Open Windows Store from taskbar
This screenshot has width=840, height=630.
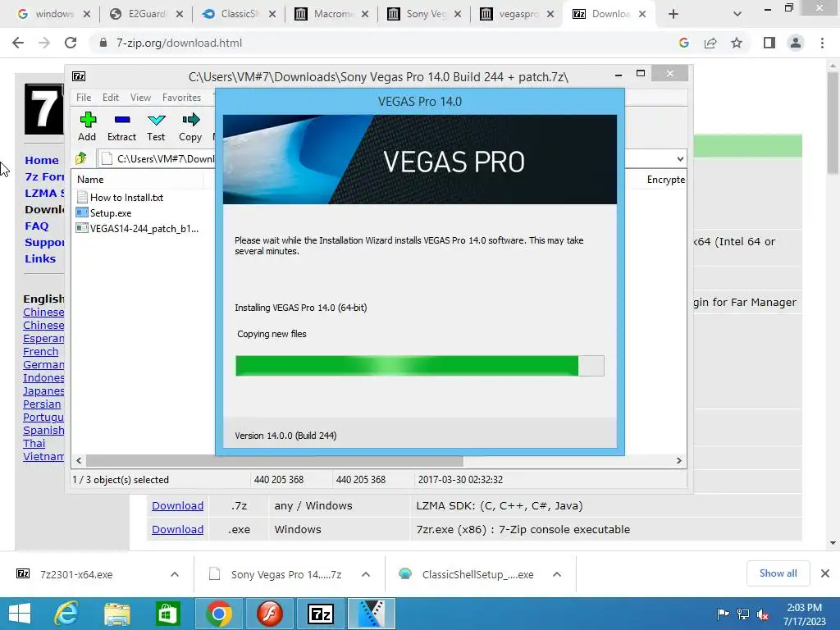[x=167, y=614]
